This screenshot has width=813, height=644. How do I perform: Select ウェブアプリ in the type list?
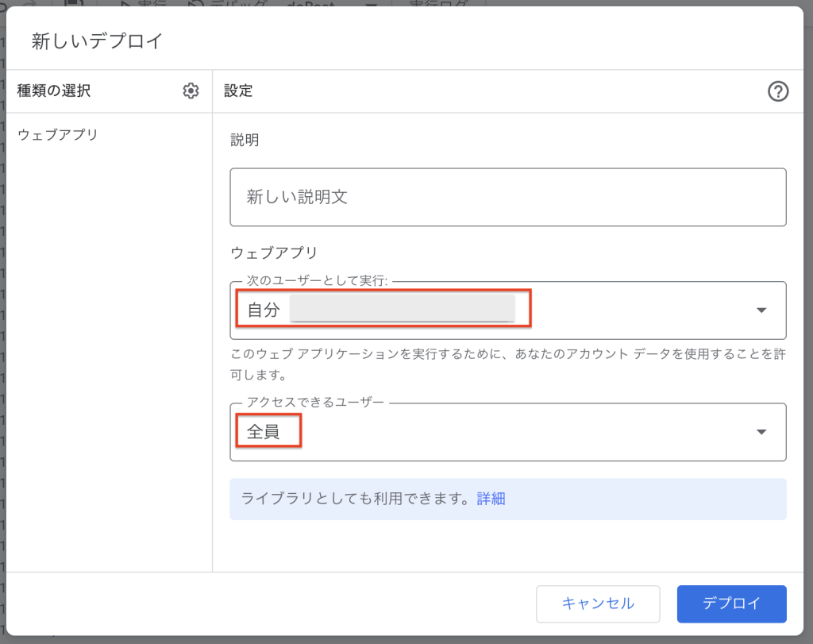(x=58, y=135)
